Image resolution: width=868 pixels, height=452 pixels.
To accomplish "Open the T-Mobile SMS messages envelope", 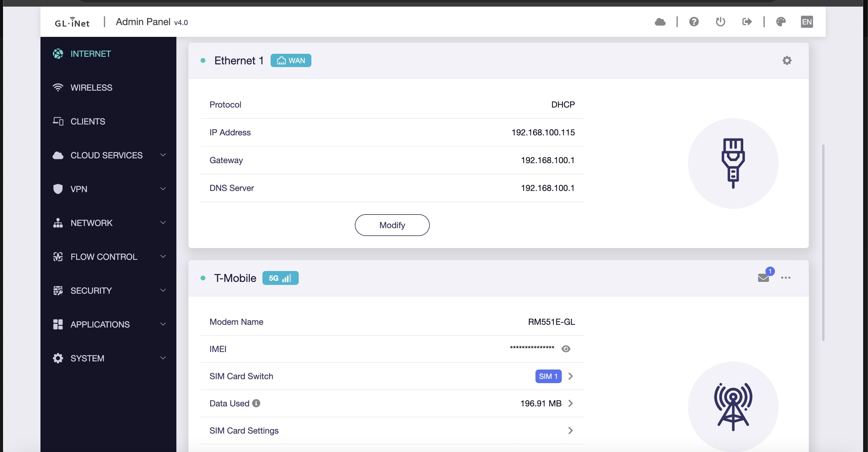I will click(x=763, y=278).
